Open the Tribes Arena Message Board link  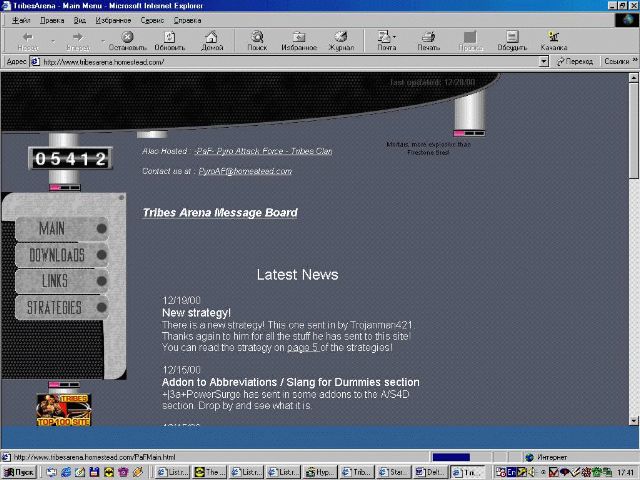tap(220, 213)
